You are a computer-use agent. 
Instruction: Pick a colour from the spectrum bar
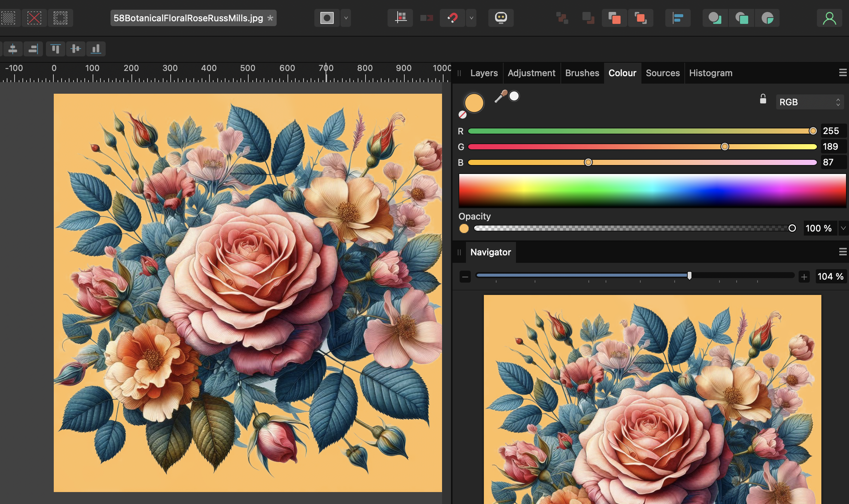(652, 190)
